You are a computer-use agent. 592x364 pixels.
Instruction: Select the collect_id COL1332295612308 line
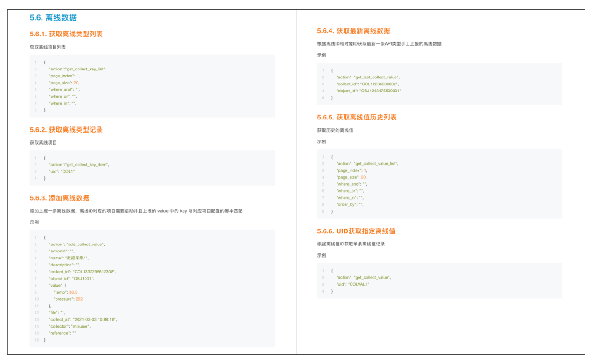82,272
